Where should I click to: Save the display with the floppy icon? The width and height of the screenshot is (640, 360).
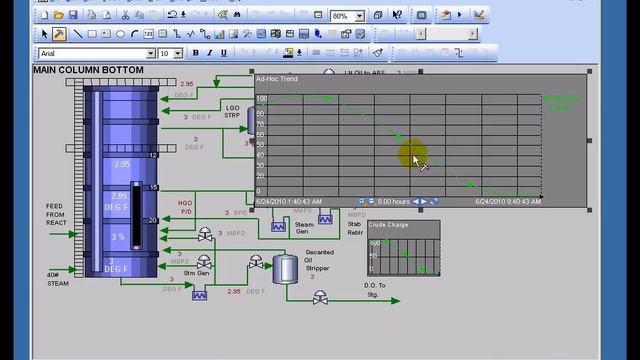(73, 16)
